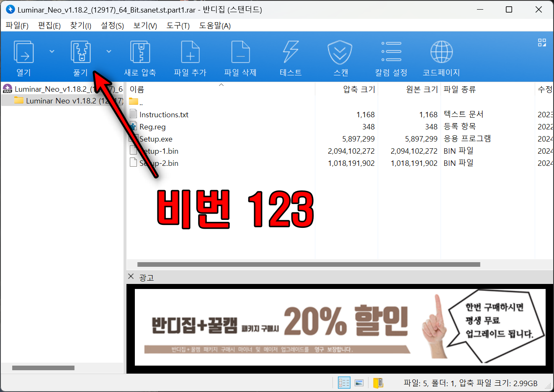Click the Delete File (파일 삭제) icon
This screenshot has width=554, height=392.
[x=240, y=52]
